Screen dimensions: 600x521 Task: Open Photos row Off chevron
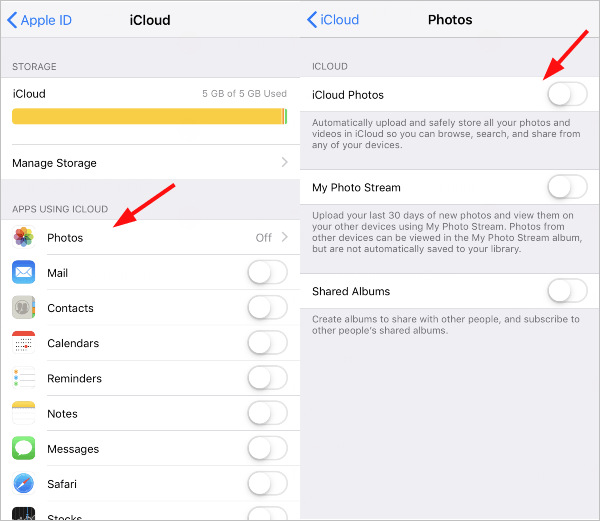(x=284, y=237)
